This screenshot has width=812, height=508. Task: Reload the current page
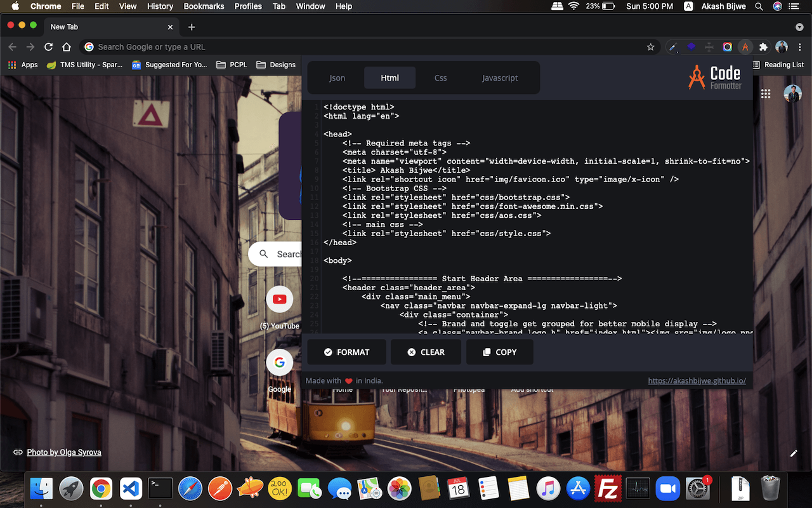click(48, 47)
